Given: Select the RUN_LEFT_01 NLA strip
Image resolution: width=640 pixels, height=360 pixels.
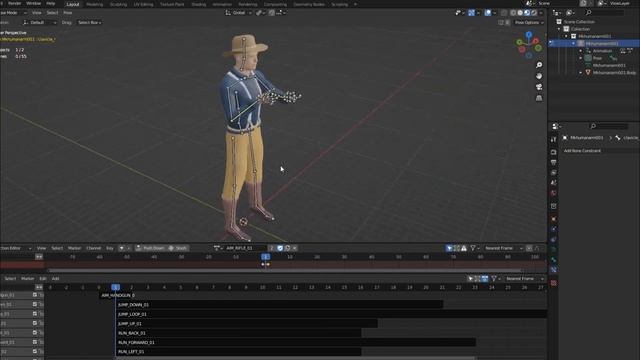Looking at the screenshot, I should click(238, 352).
